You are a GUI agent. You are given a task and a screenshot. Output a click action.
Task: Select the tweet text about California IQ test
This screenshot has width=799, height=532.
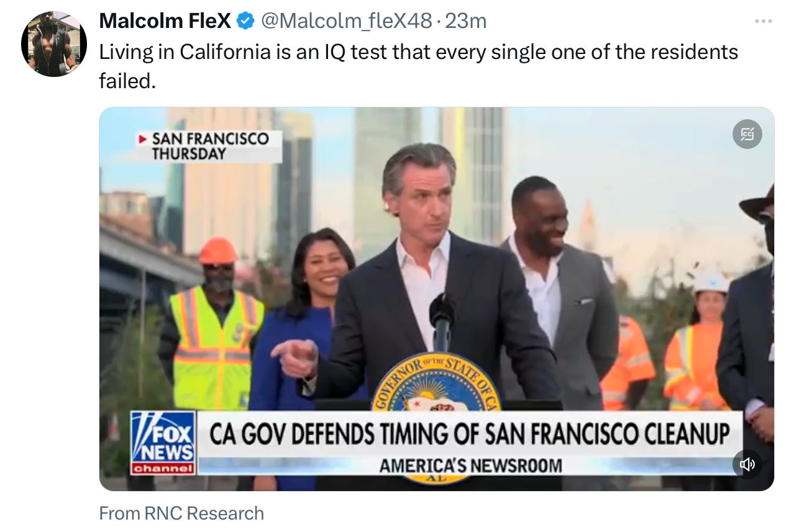pos(419,65)
